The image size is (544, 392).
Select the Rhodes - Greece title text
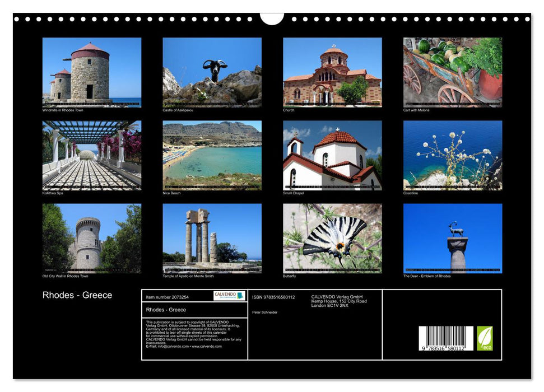point(76,294)
